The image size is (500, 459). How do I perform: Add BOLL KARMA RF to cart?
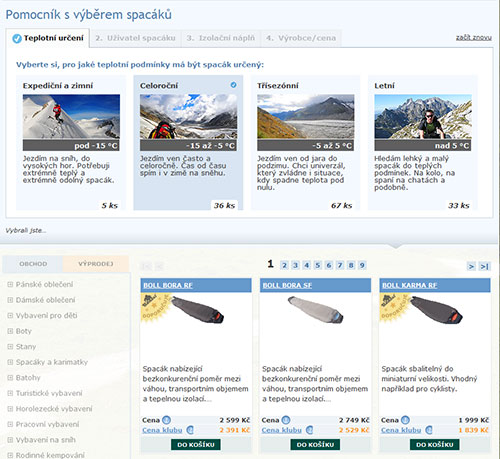tap(434, 445)
